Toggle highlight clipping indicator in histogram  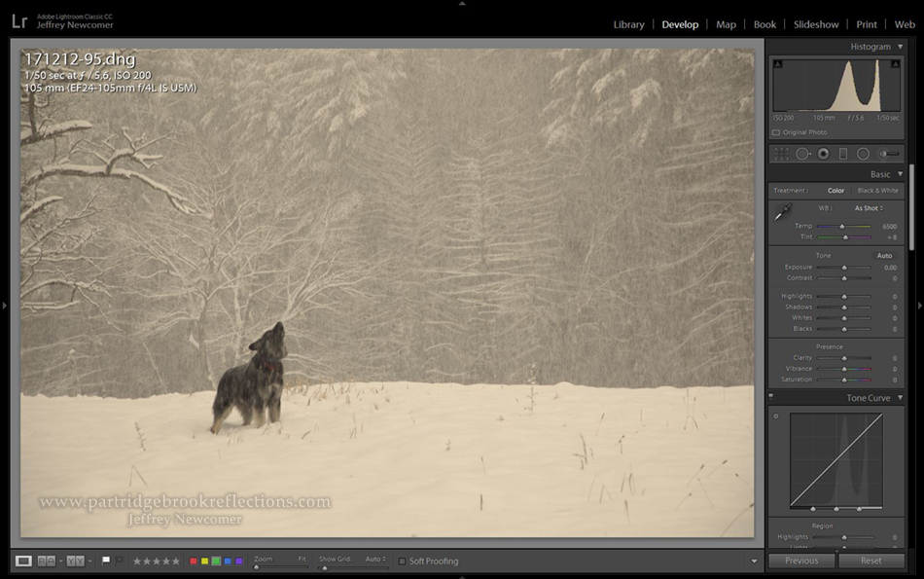click(895, 63)
